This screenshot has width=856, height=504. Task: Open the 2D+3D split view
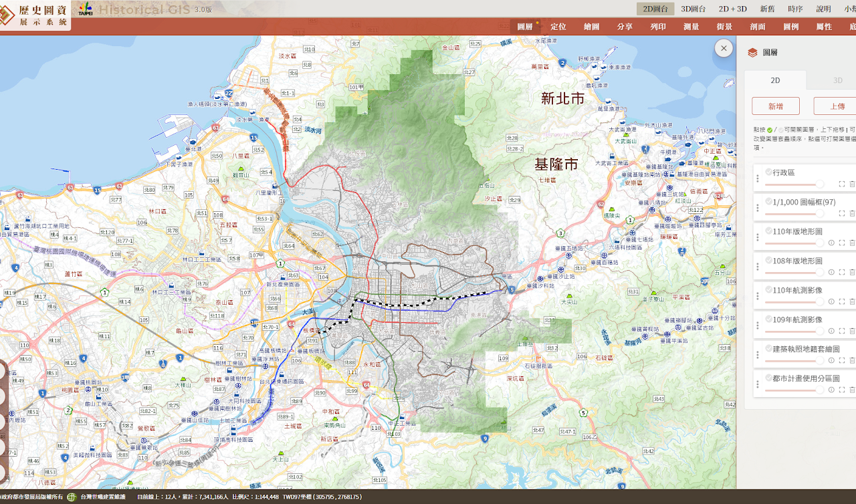tap(732, 9)
